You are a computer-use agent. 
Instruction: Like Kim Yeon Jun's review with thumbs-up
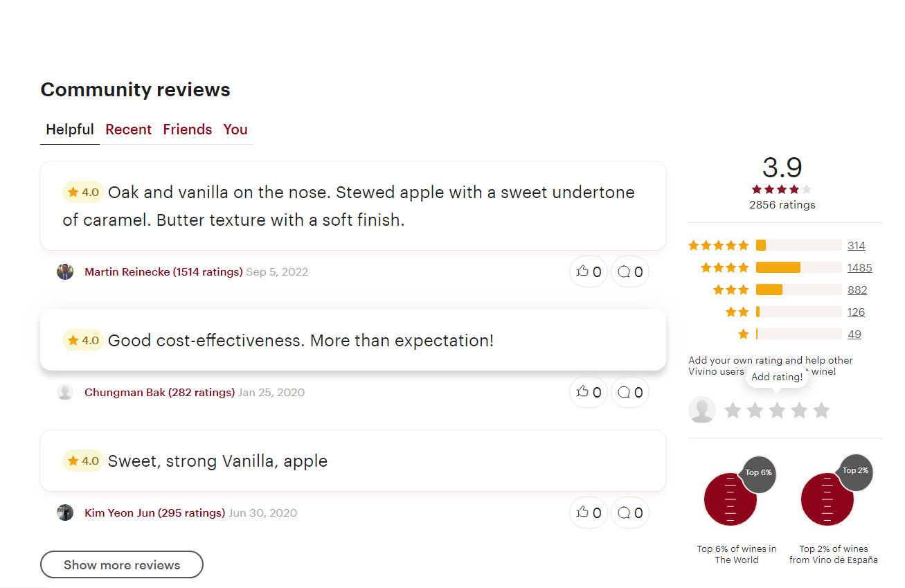(x=589, y=513)
